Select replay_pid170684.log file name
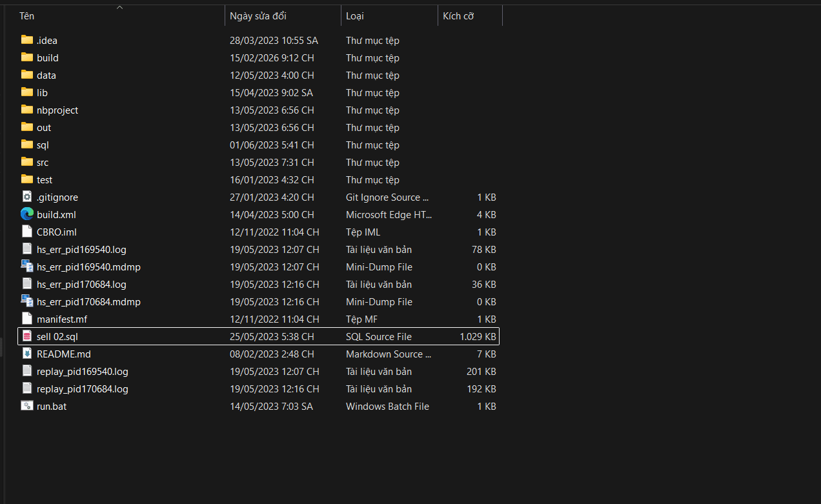This screenshot has width=821, height=504. point(83,388)
